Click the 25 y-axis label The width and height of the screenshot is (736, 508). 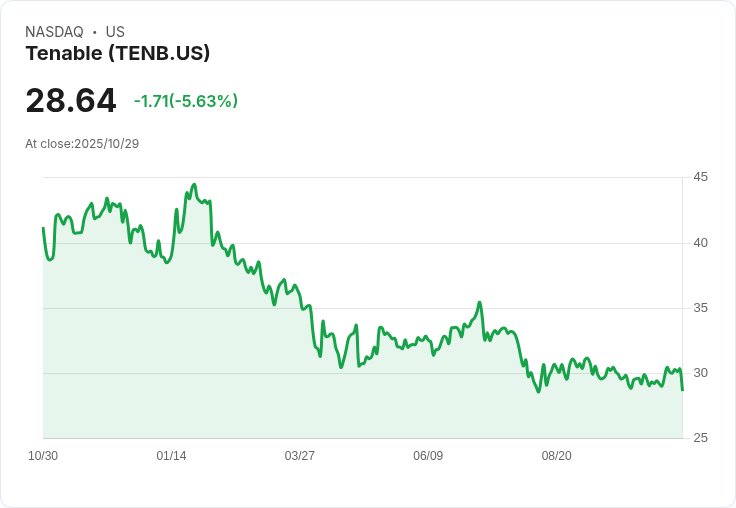[700, 438]
